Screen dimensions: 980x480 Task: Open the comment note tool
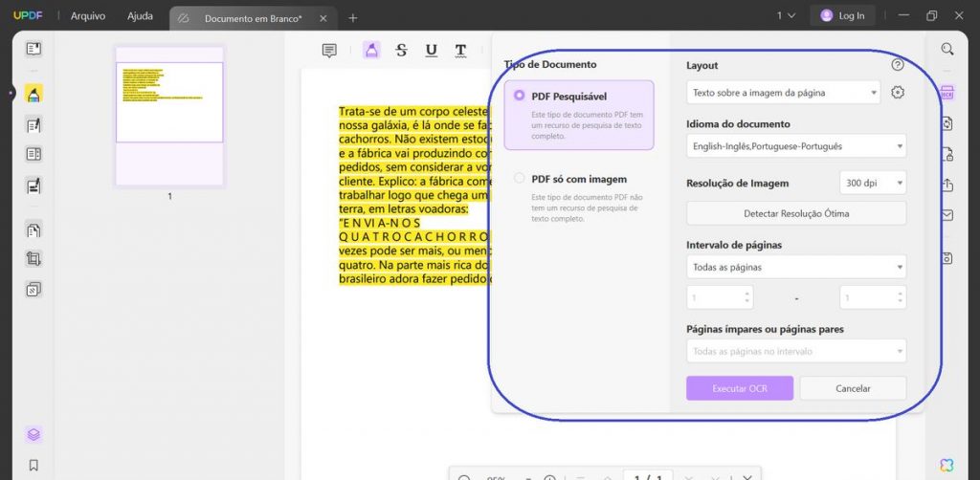(x=329, y=51)
